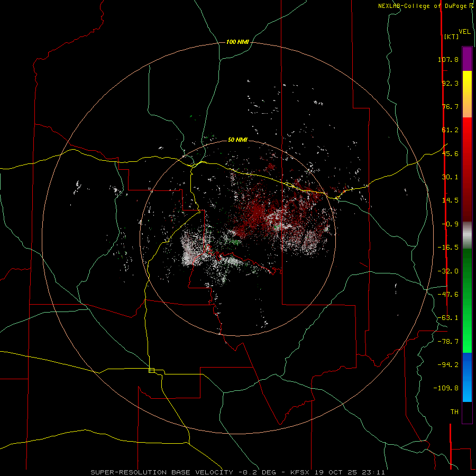This screenshot has width=476, height=476.
Task: Click the -63.1 velocity scale value
Action: [448, 318]
